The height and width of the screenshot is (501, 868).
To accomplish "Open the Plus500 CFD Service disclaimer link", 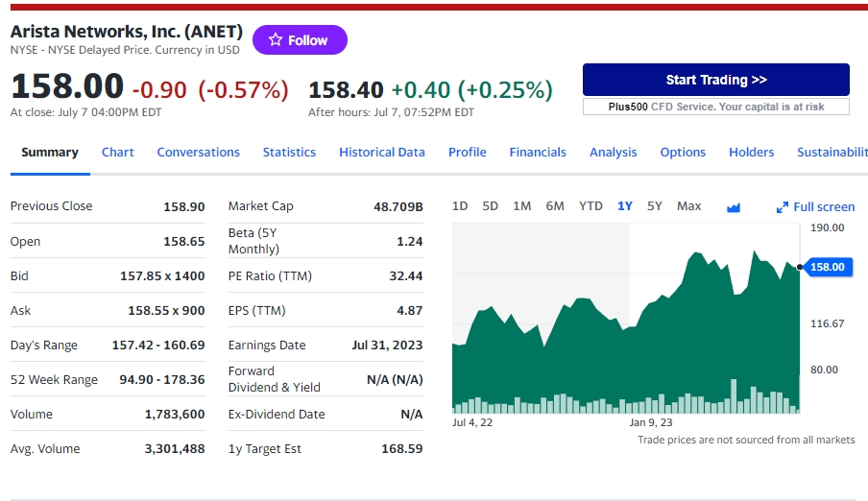I will (715, 107).
